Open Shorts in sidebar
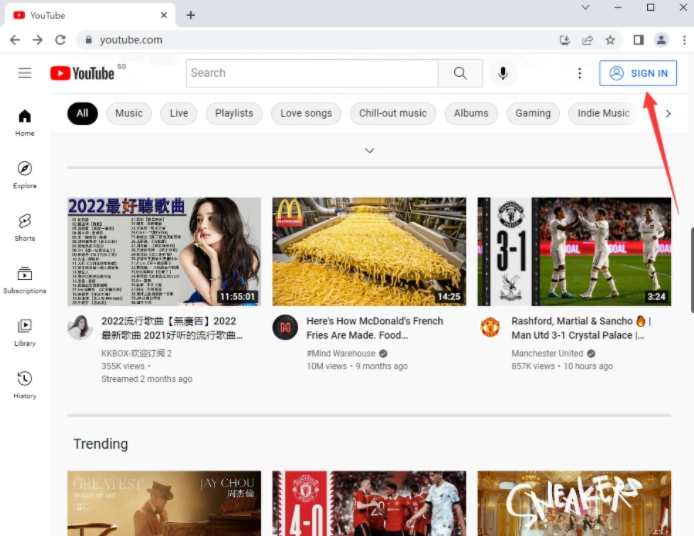The image size is (694, 536). click(25, 228)
